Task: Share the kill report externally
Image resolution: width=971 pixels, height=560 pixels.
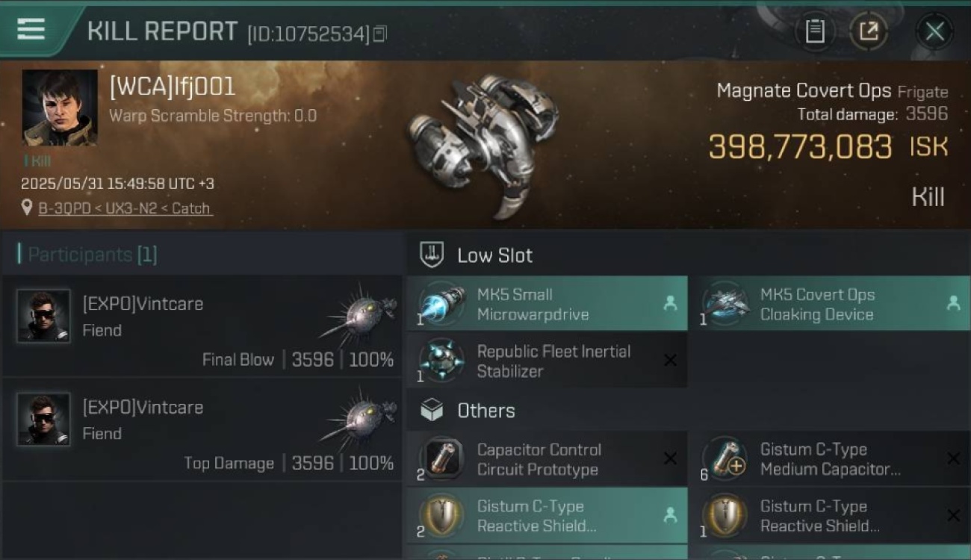Action: (868, 31)
